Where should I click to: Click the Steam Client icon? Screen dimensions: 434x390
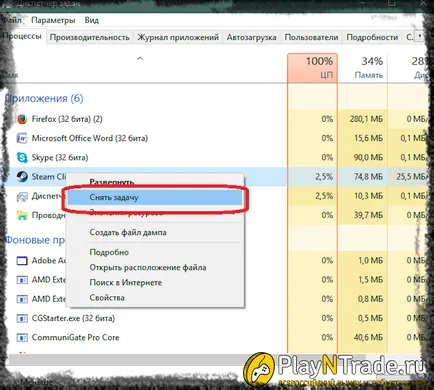point(22,177)
